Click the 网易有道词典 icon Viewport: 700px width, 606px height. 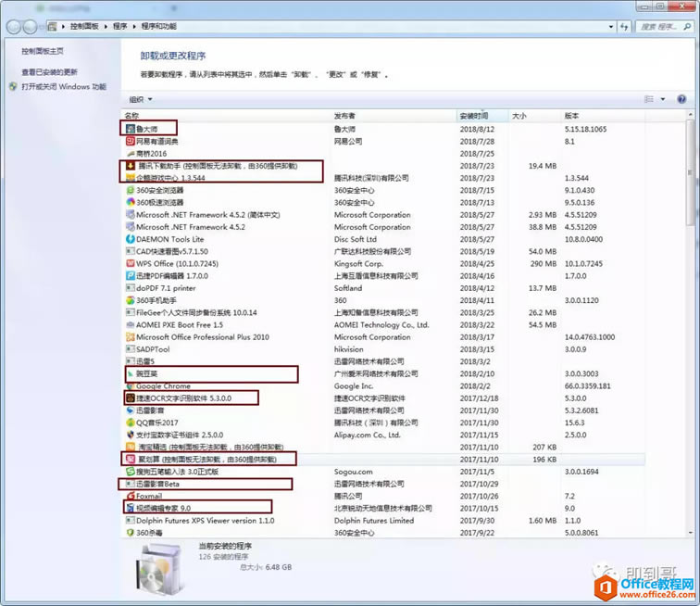[130, 141]
